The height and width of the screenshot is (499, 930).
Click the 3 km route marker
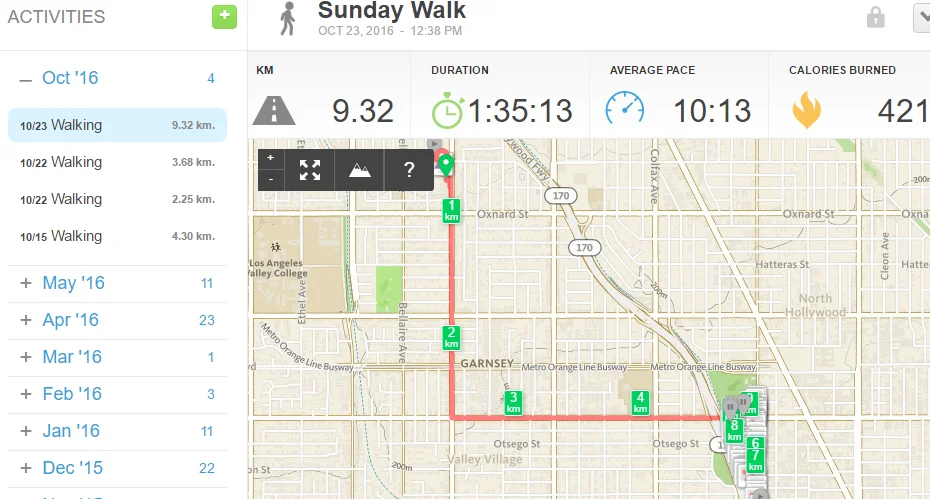click(x=514, y=403)
